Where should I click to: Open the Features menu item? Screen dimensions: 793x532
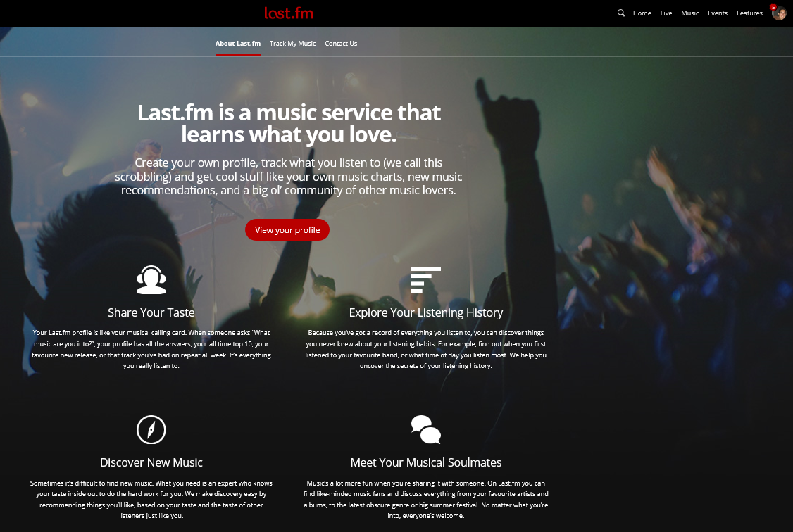tap(749, 13)
